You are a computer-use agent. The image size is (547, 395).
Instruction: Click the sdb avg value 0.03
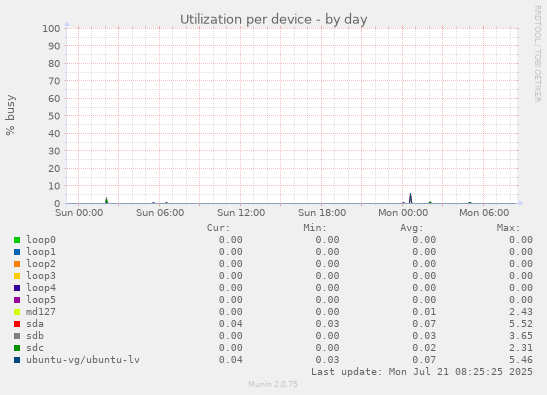tap(424, 336)
